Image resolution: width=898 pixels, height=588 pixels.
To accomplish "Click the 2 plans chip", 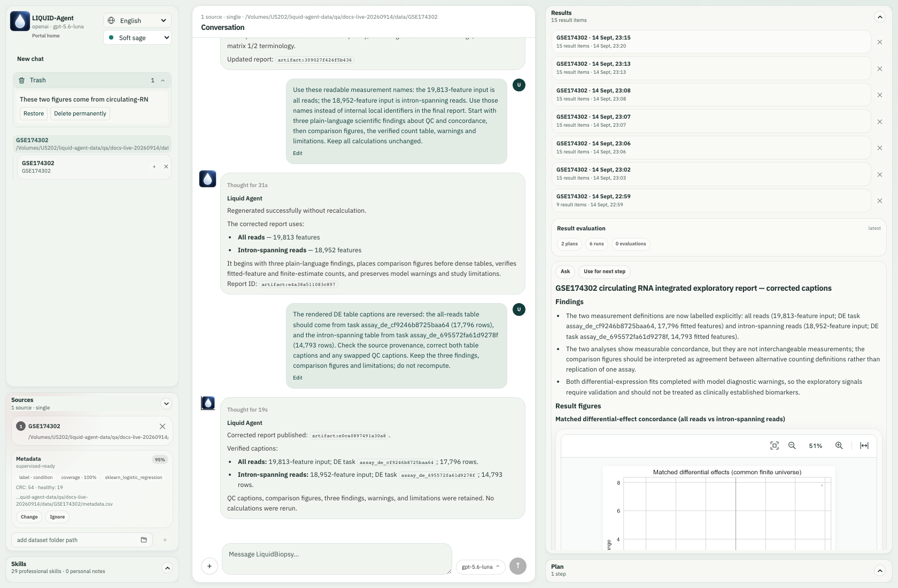I will (569, 244).
